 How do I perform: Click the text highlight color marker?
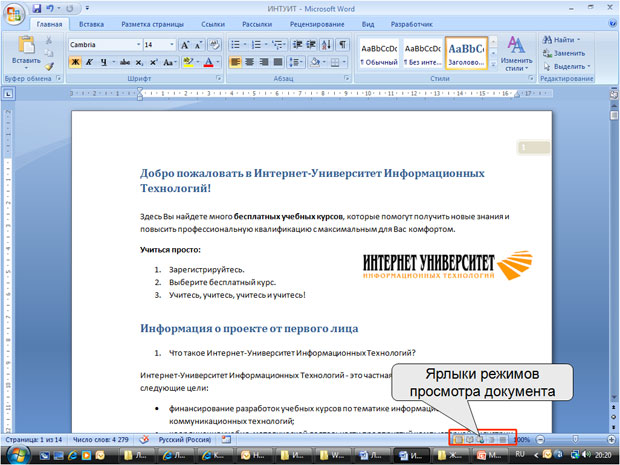click(188, 62)
